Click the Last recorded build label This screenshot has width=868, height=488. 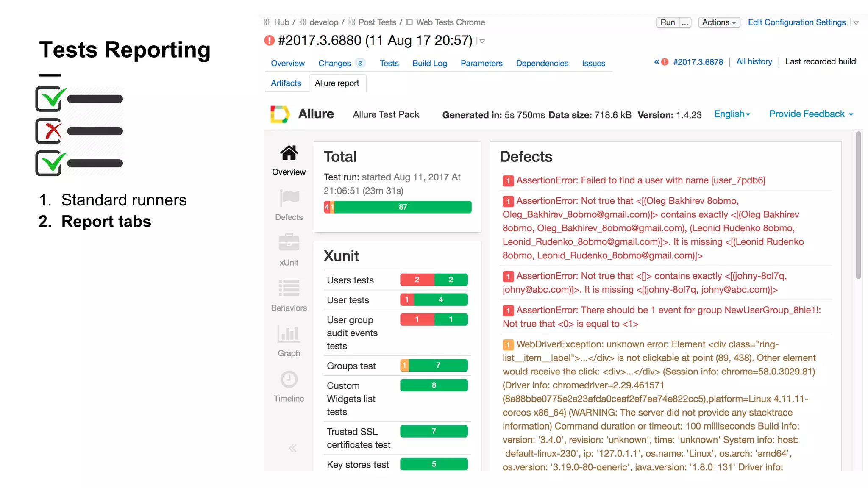coord(821,61)
